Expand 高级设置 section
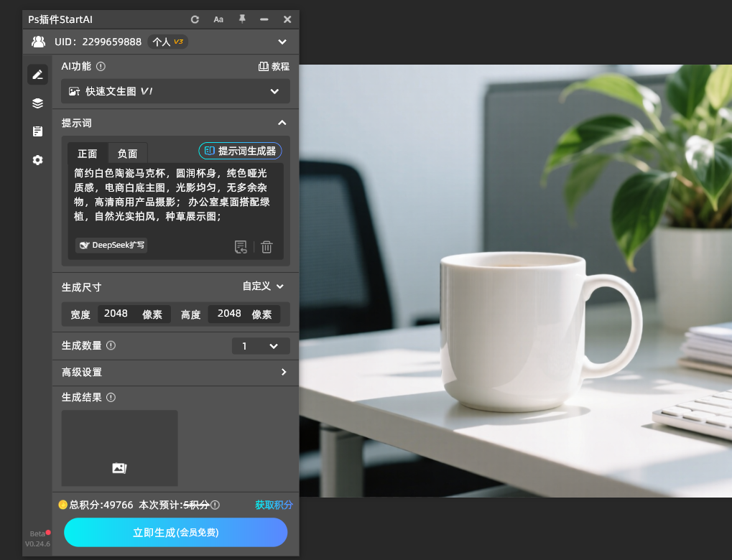The image size is (732, 560). [175, 372]
